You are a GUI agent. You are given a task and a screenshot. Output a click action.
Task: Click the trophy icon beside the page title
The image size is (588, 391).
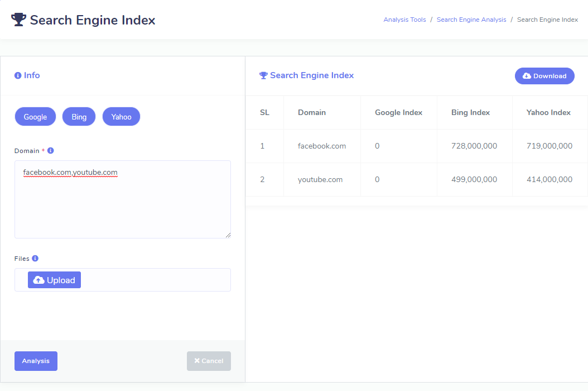(x=18, y=20)
